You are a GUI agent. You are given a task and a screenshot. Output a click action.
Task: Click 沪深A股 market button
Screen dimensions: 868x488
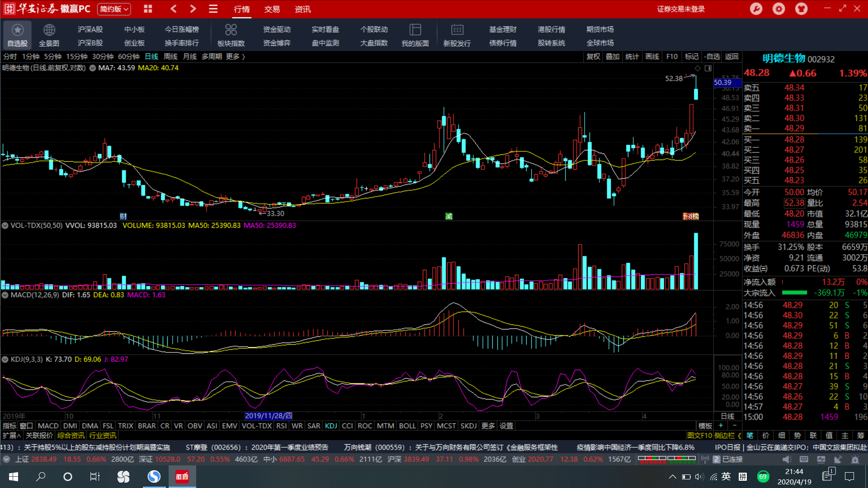coord(90,29)
